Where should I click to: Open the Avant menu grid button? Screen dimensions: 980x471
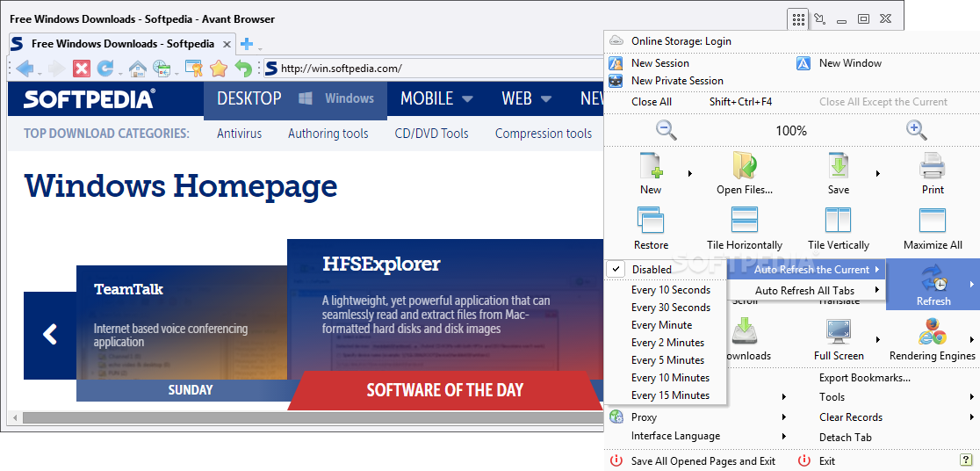point(797,19)
